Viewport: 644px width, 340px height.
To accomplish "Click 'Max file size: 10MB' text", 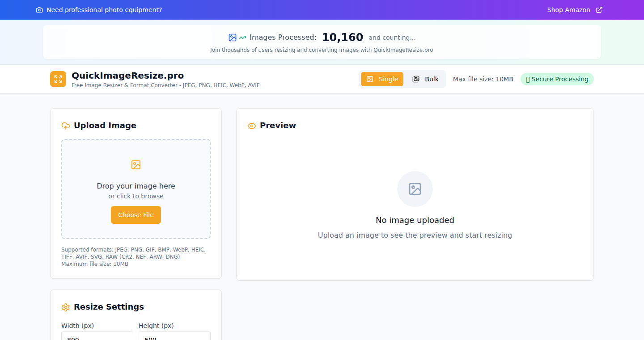I will coord(483,79).
